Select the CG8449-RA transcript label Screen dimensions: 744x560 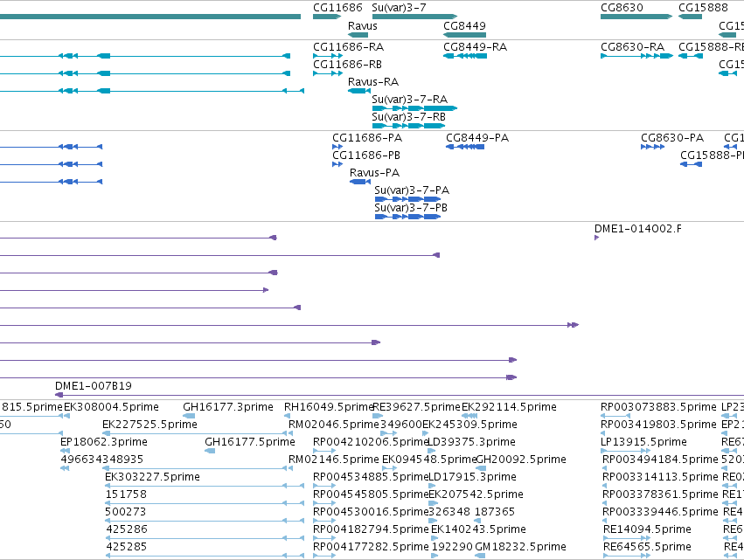click(x=475, y=47)
